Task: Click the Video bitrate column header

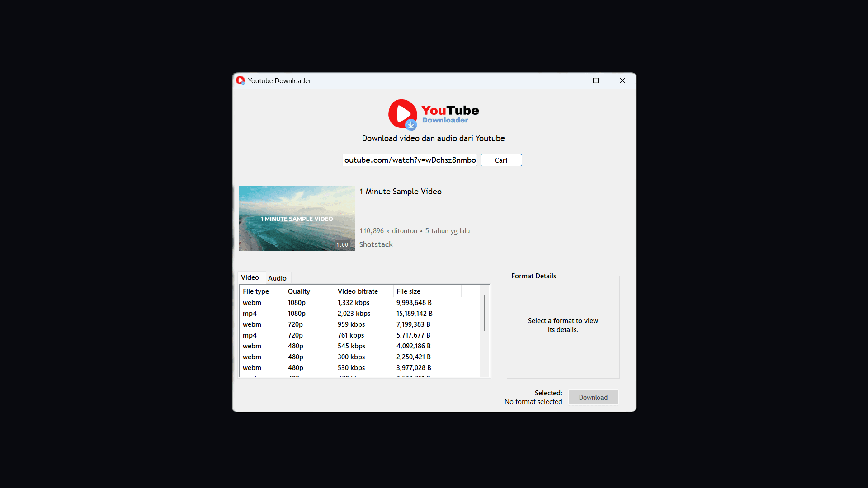Action: point(364,291)
